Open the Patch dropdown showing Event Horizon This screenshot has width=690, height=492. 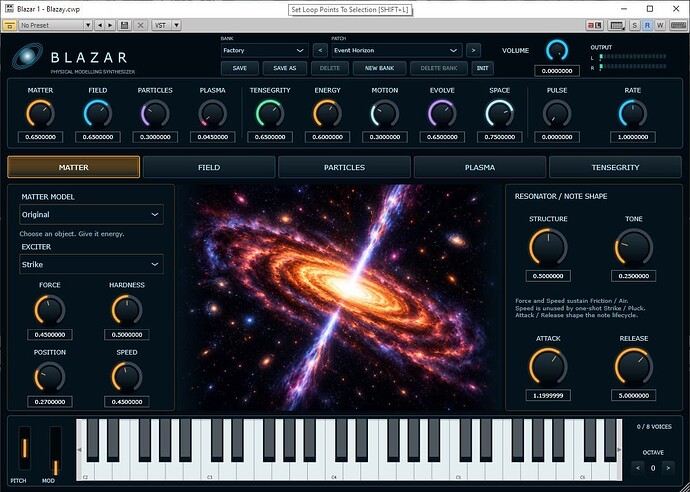coord(396,51)
